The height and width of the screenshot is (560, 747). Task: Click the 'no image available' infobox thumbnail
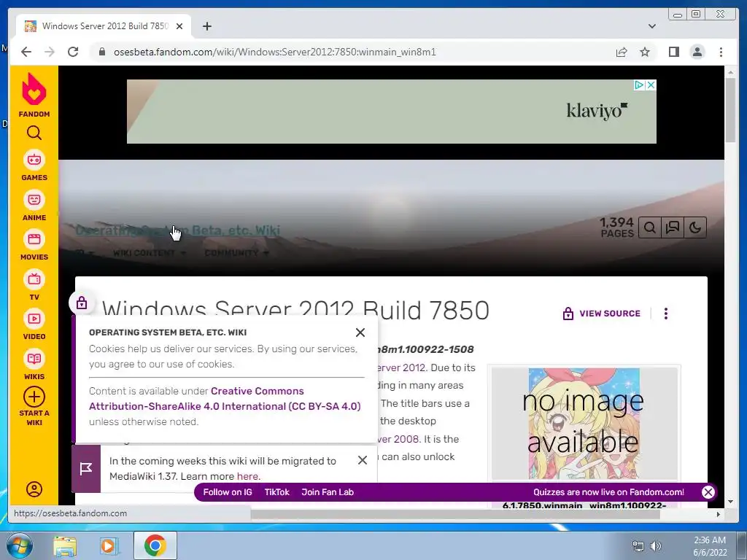[x=584, y=423]
